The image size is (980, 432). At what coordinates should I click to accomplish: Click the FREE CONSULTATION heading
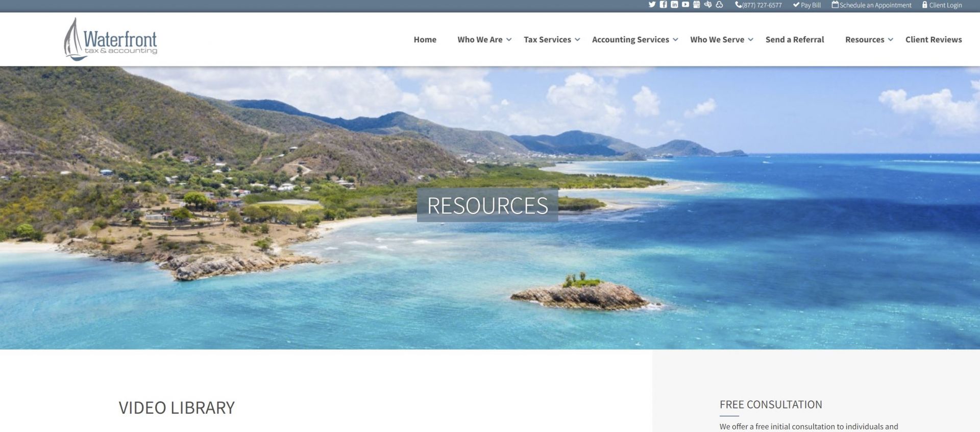(771, 404)
